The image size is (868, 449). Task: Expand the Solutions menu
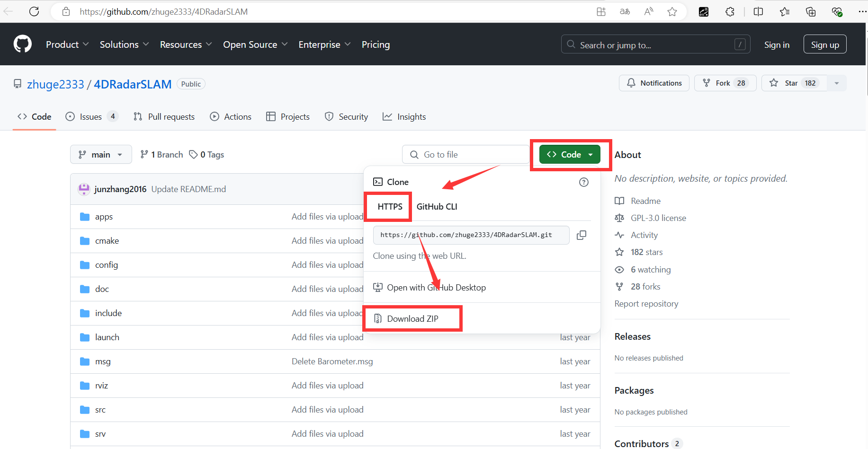pyautogui.click(x=124, y=44)
